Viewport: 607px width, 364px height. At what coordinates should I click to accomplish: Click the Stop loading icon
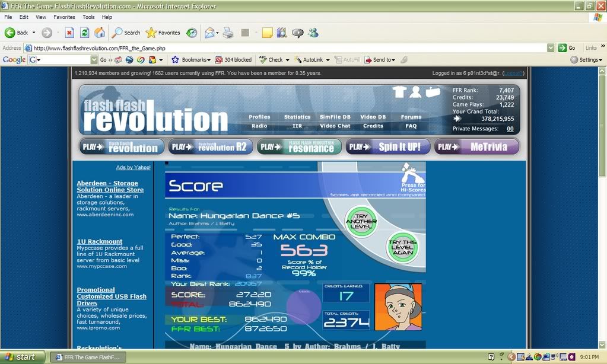point(69,33)
